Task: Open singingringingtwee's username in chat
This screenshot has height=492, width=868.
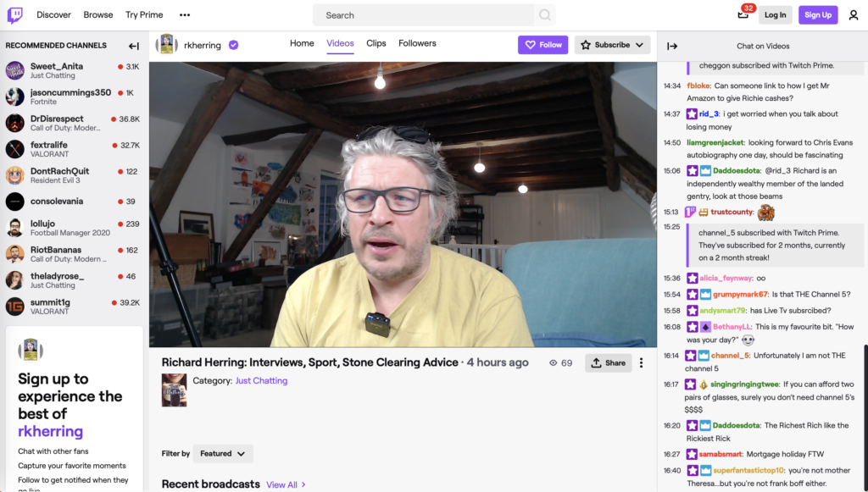Action: click(744, 384)
